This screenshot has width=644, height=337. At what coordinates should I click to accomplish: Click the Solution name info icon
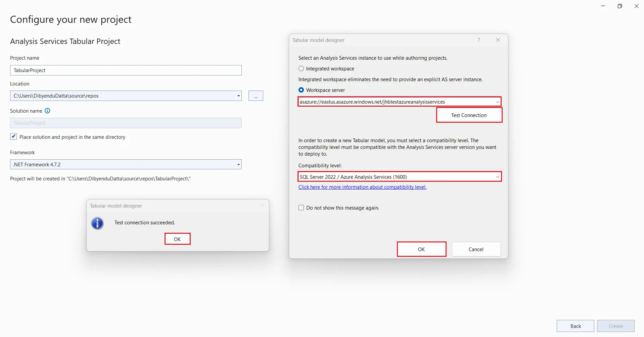point(47,111)
